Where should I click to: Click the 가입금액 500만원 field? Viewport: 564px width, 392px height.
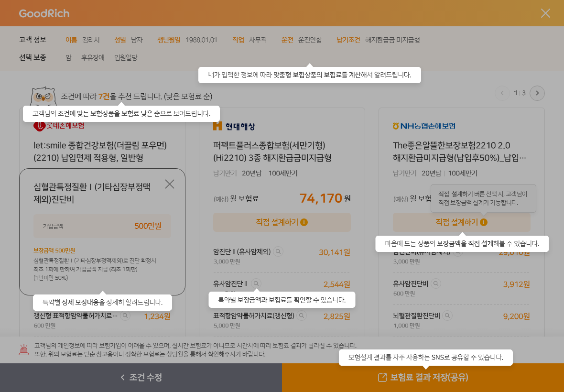tap(102, 226)
